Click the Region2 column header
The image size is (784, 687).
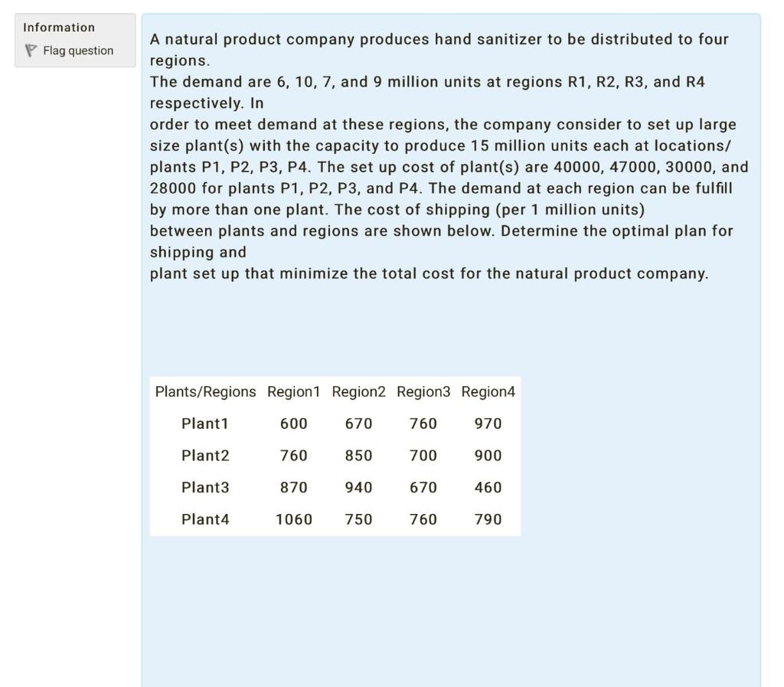[358, 391]
